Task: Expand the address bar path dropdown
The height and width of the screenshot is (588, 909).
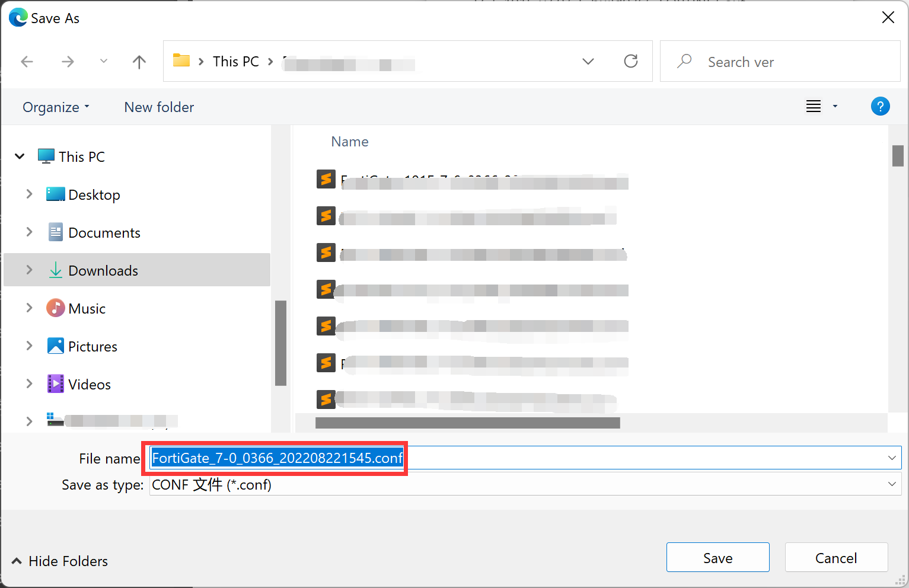Action: point(588,62)
